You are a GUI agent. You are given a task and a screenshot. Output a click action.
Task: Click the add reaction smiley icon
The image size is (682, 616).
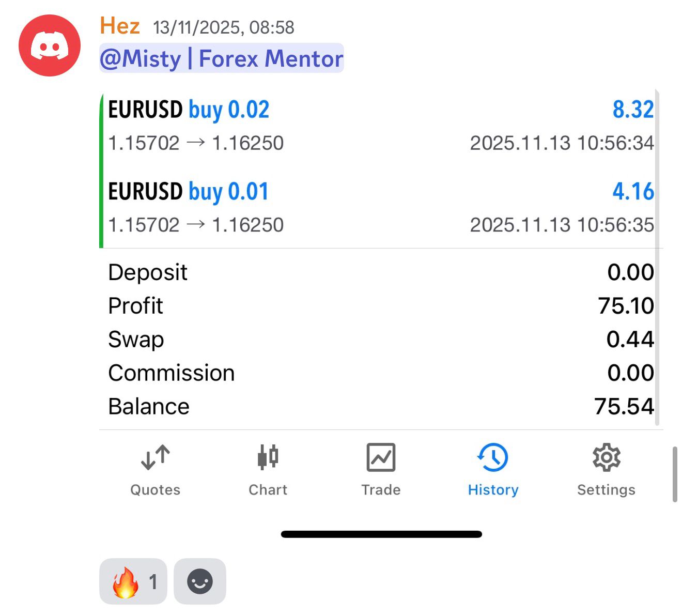pos(200,581)
